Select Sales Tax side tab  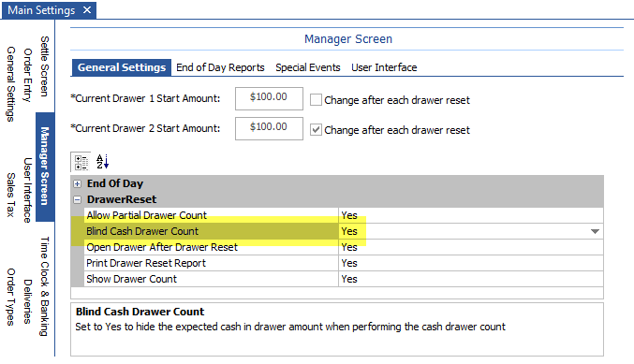(11, 195)
